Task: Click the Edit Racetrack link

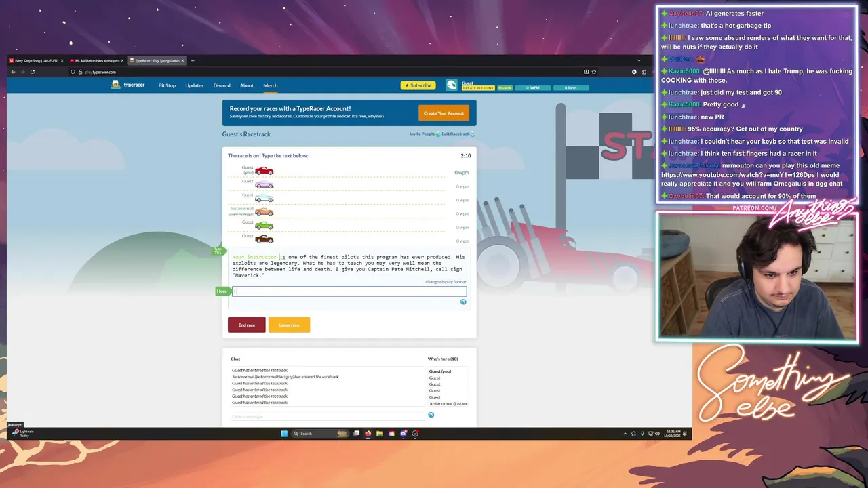Action: [456, 134]
